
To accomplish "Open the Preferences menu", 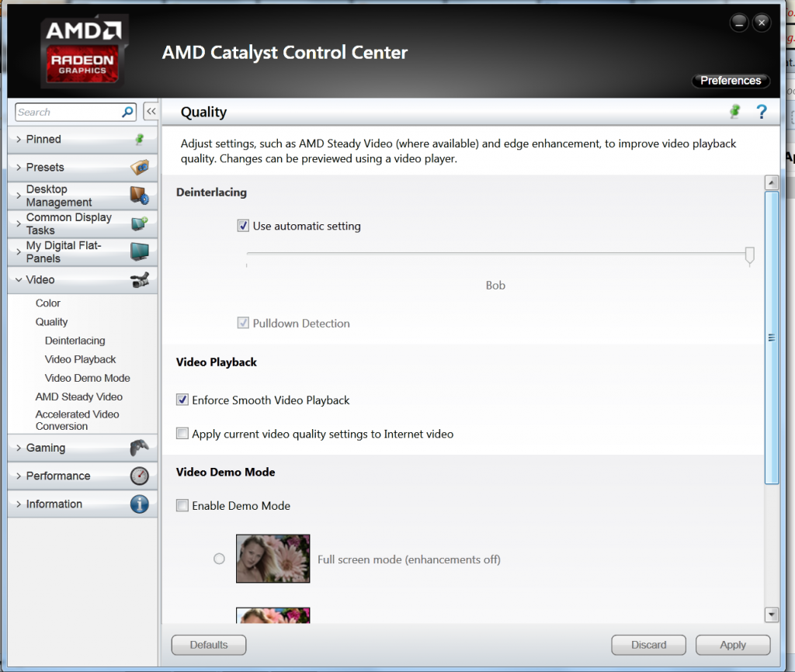I will pos(731,81).
